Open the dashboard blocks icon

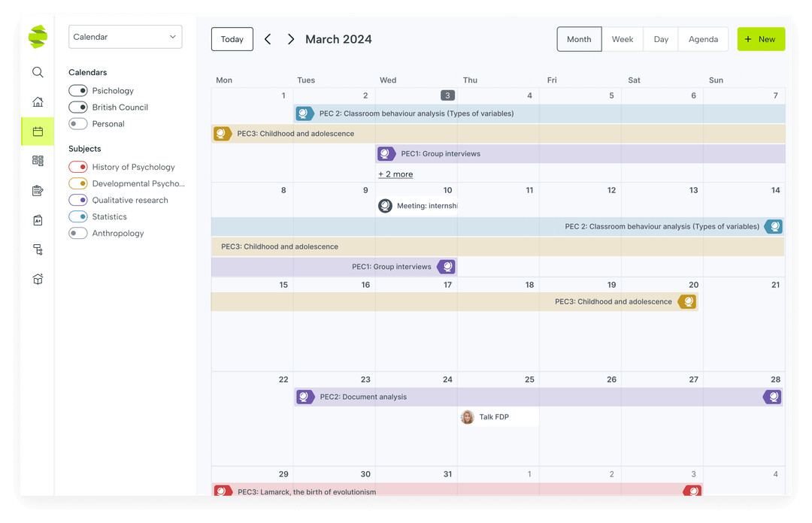[38, 160]
